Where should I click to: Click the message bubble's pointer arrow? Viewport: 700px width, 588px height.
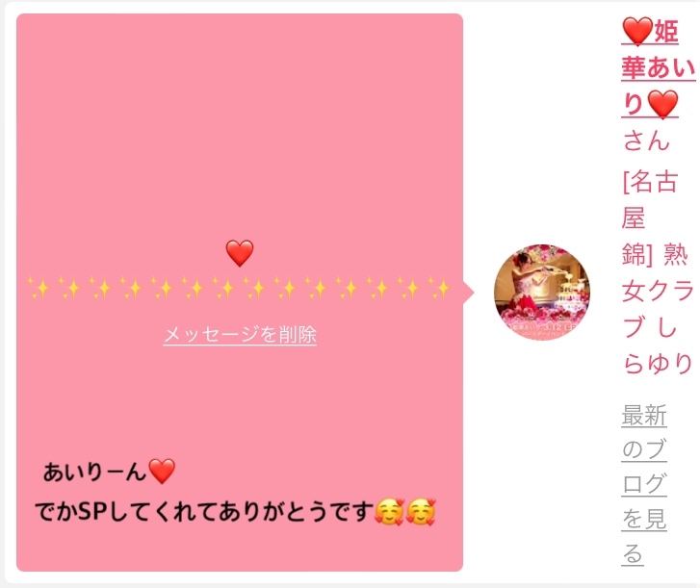coord(469,293)
